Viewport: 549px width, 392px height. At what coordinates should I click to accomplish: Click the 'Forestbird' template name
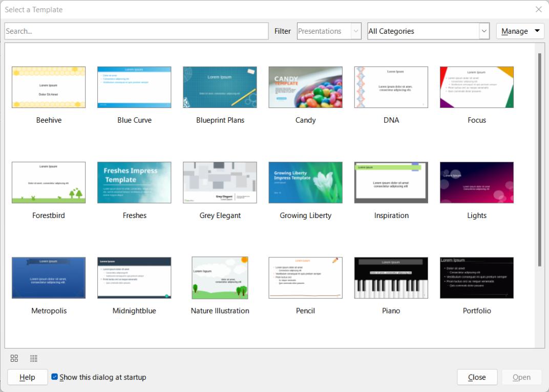point(49,215)
